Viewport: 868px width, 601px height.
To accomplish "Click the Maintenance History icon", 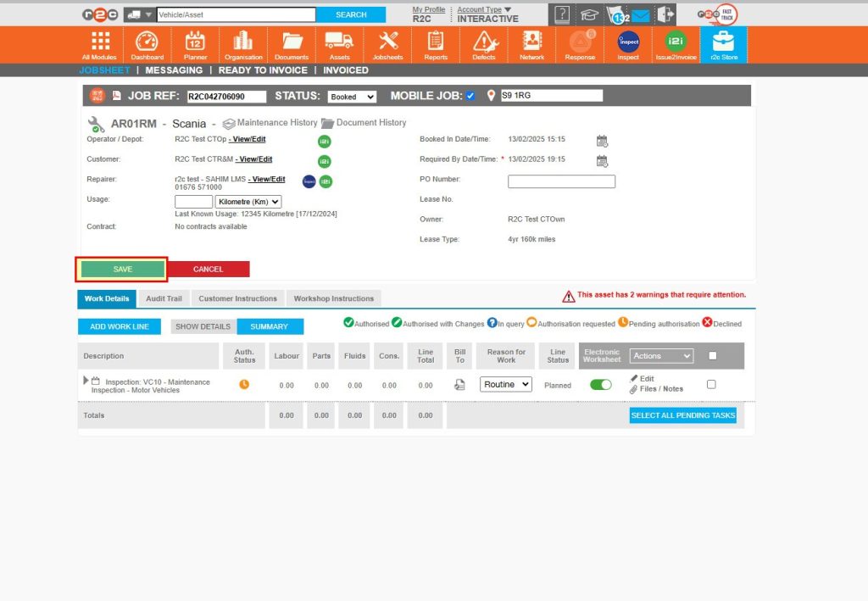I will pos(229,123).
